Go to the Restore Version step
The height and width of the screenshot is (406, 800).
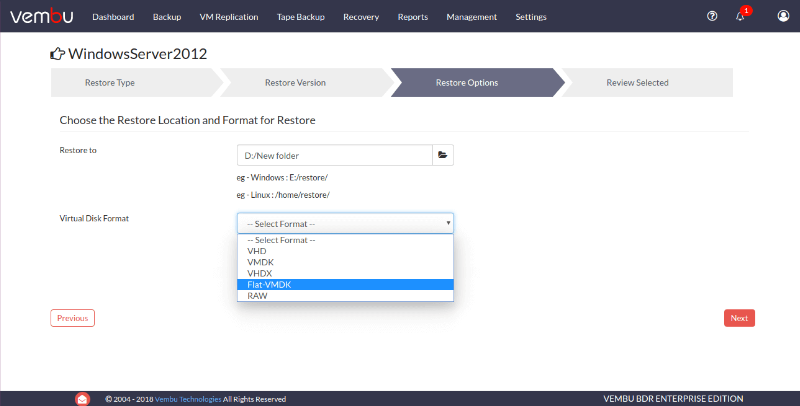(306, 83)
